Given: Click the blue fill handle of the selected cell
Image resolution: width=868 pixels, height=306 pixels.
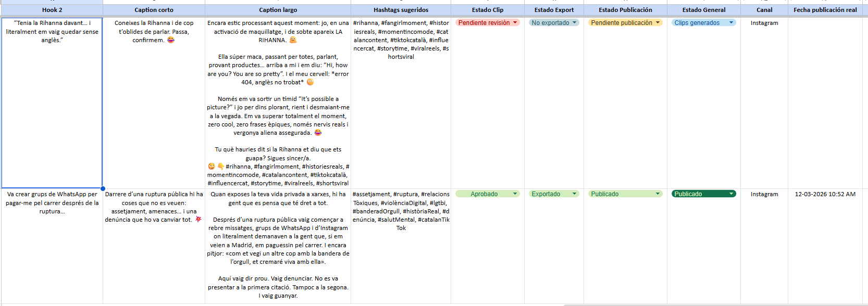Looking at the screenshot, I should pyautogui.click(x=103, y=188).
